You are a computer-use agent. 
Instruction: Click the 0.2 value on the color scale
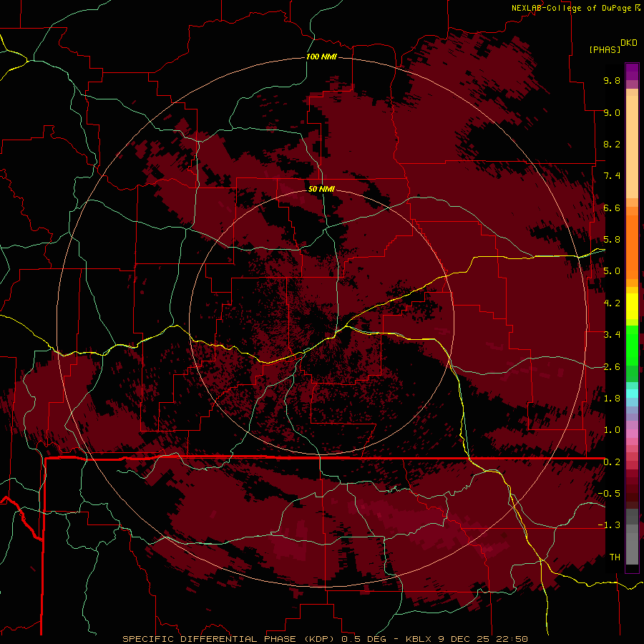612,462
